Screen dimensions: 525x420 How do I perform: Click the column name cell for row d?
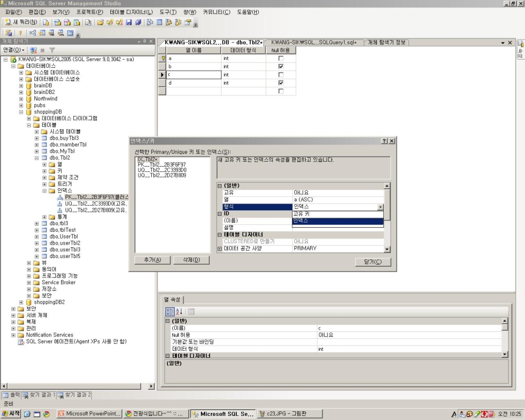(193, 83)
